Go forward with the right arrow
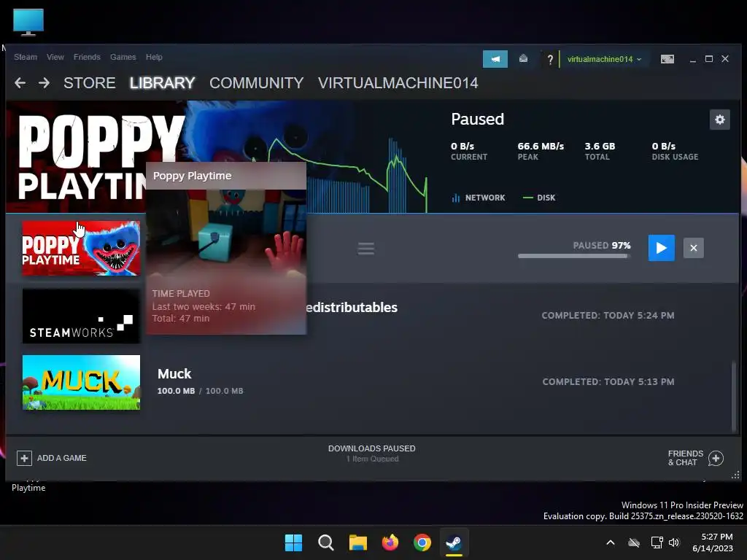 (x=44, y=83)
